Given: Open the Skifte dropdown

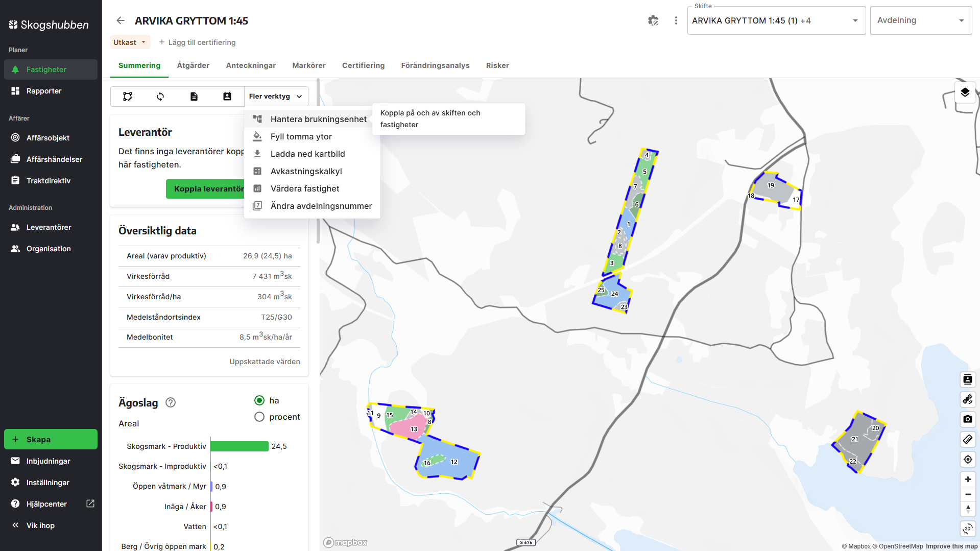Looking at the screenshot, I should click(x=776, y=20).
